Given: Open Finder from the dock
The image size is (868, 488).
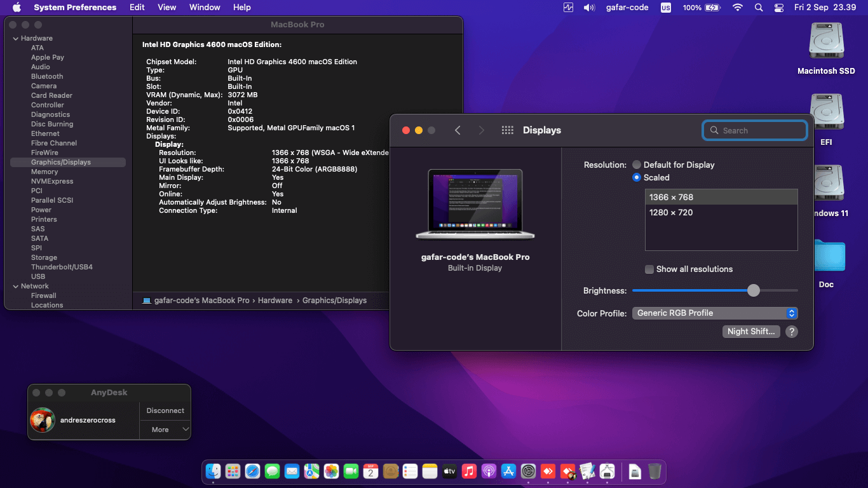Looking at the screenshot, I should click(213, 471).
